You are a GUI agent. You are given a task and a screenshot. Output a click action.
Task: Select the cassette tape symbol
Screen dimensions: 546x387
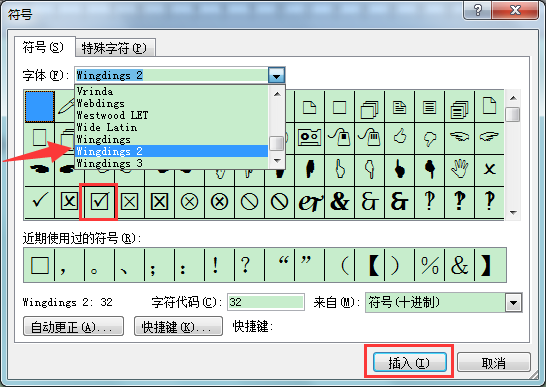pyautogui.click(x=310, y=138)
